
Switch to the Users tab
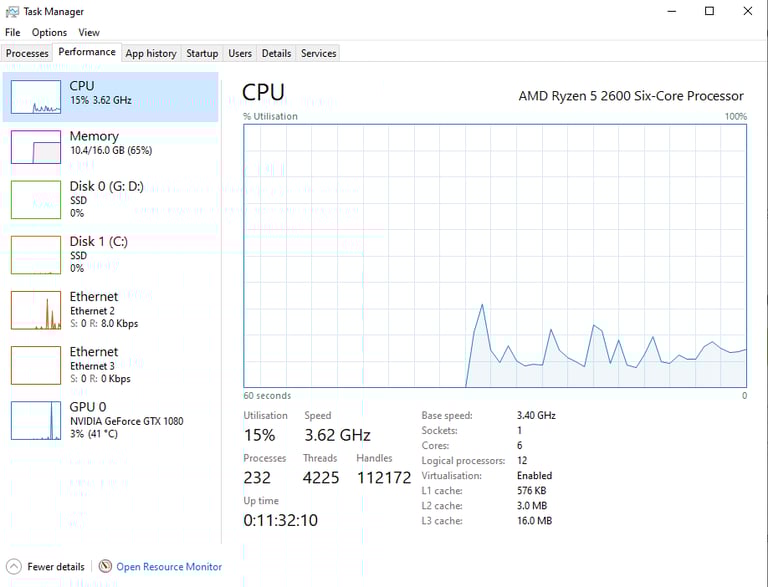240,53
